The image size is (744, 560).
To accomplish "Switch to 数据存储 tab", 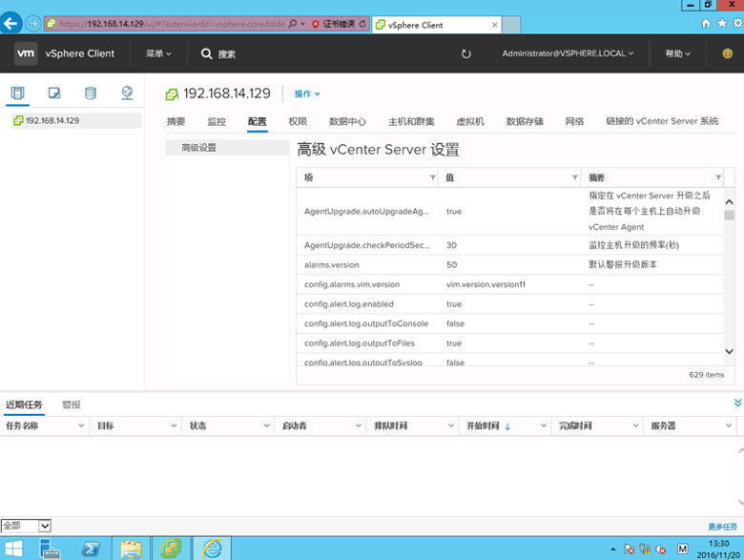I will [525, 121].
